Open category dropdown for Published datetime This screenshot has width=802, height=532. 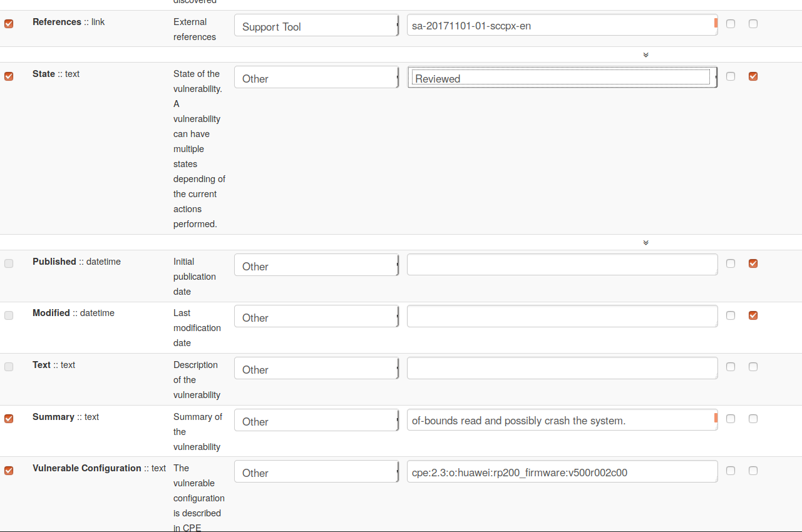click(x=316, y=266)
